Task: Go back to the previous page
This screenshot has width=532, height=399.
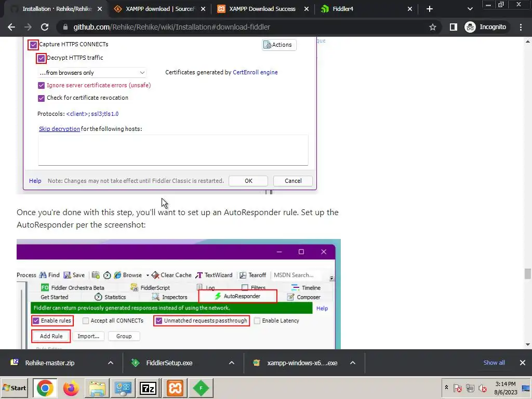Action: (11, 27)
